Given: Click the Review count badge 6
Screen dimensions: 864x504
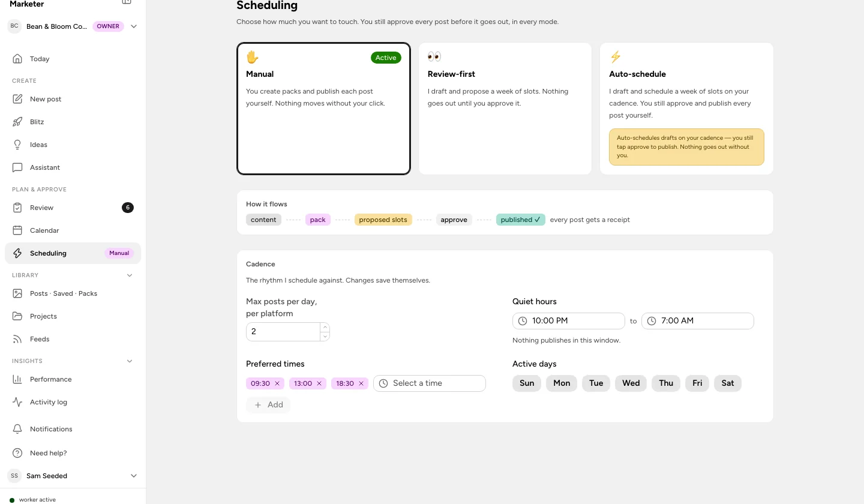Looking at the screenshot, I should [x=127, y=208].
